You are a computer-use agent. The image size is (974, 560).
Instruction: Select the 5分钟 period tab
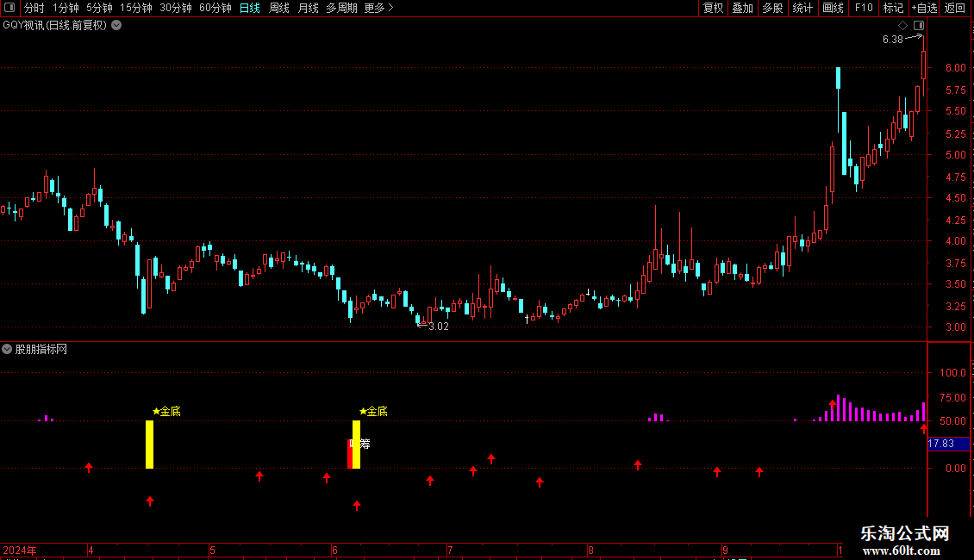click(99, 8)
